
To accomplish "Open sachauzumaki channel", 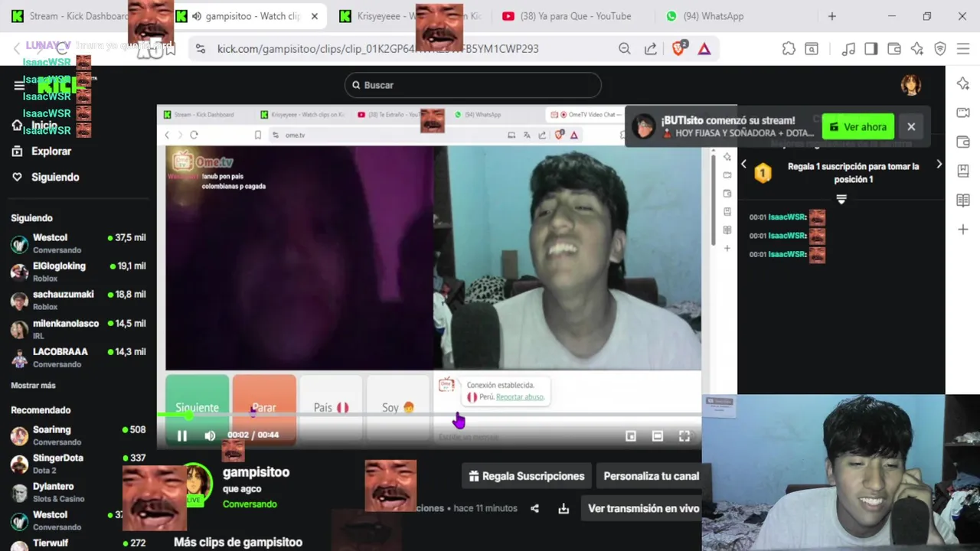I will [x=77, y=300].
